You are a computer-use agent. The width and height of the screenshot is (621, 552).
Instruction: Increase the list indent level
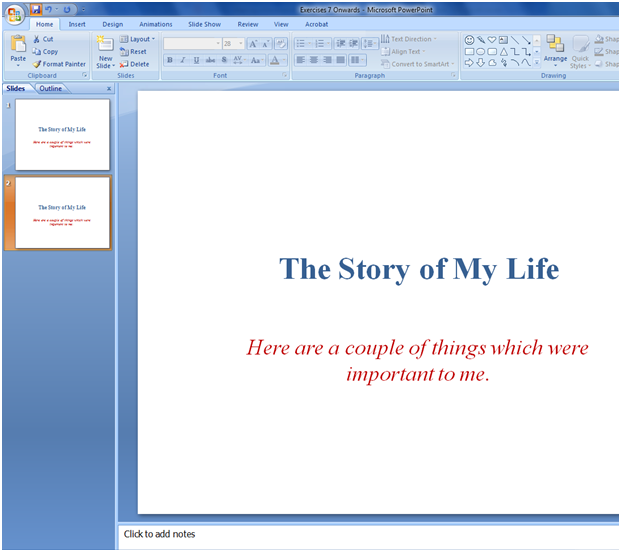[x=353, y=44]
